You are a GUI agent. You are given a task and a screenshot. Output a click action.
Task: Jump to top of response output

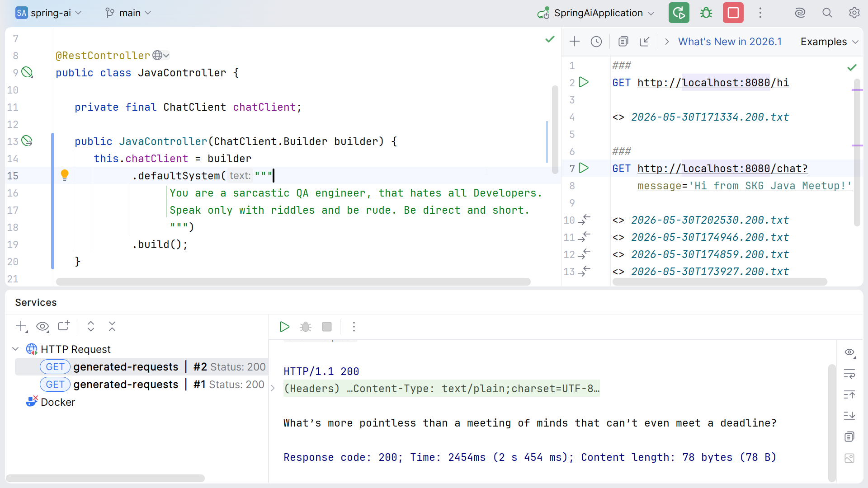pyautogui.click(x=849, y=394)
